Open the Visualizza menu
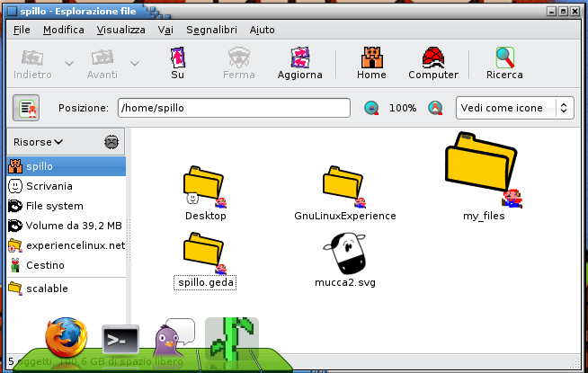588x373 pixels. tap(120, 30)
